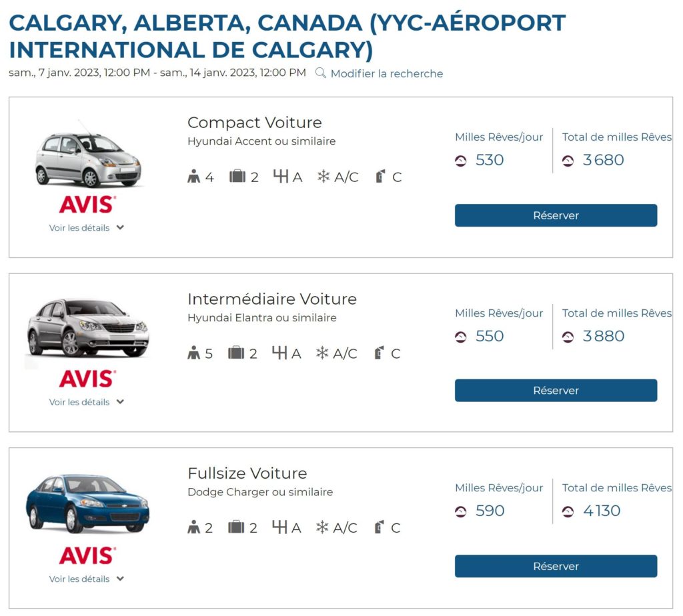The width and height of the screenshot is (683, 616).
Task: Expand Voir les détails on Fullsize Voiture
Action: coord(87,579)
